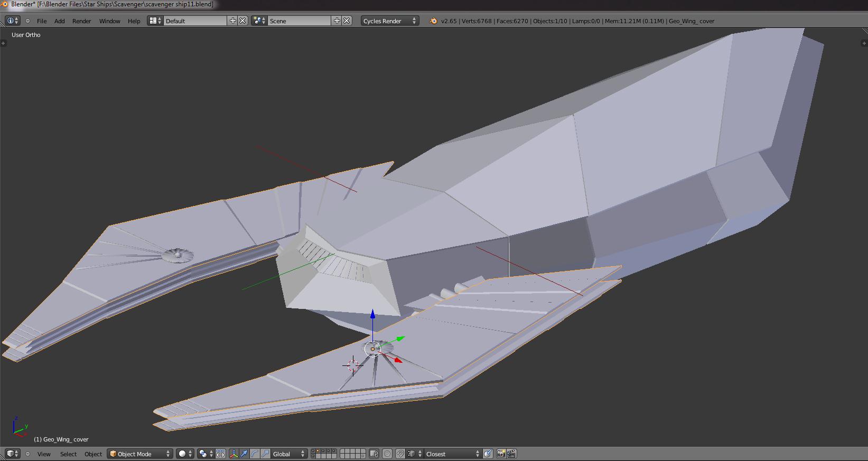Toggle the 3D manipulator widget button
Screen dimensions: 868x461
pos(234,454)
